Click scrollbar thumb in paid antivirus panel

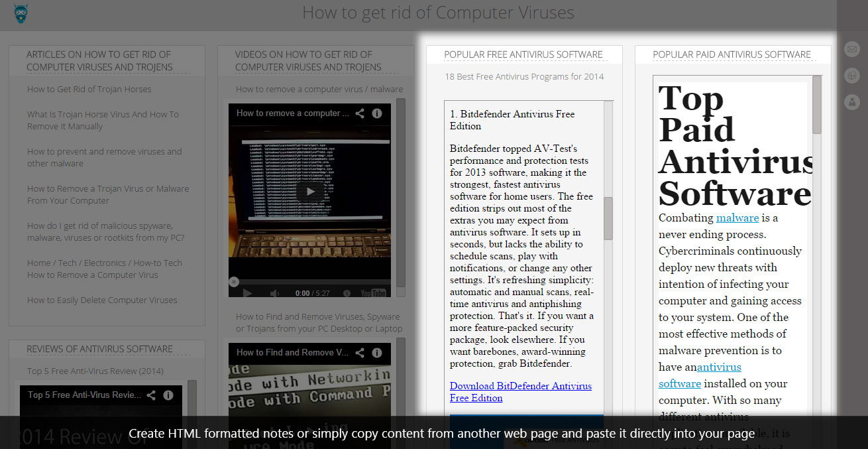[817, 105]
